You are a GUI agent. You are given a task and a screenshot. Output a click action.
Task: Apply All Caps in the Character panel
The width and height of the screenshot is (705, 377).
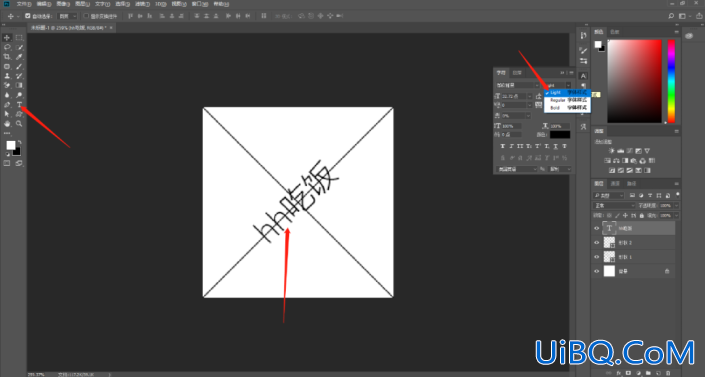click(520, 146)
